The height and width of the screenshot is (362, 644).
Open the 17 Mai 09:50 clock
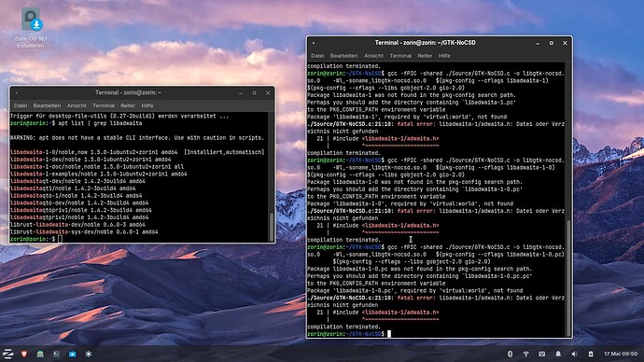621,354
